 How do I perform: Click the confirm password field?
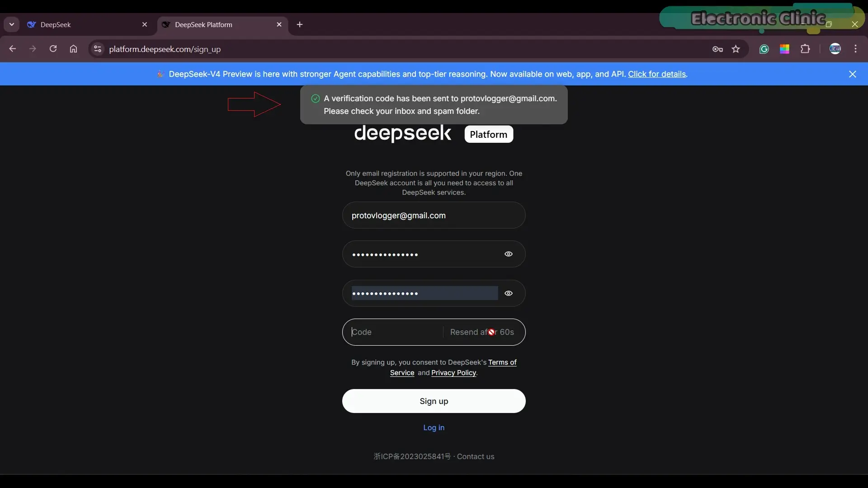[434, 293]
